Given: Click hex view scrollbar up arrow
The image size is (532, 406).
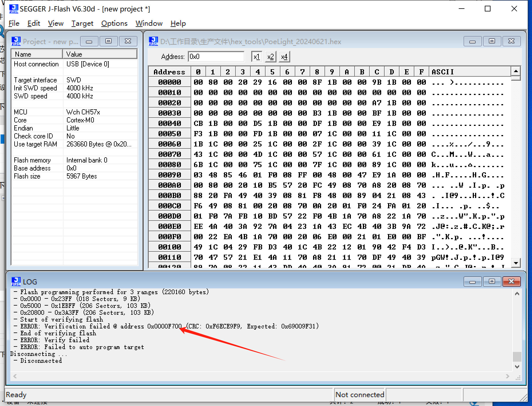Looking at the screenshot, I should pos(516,71).
